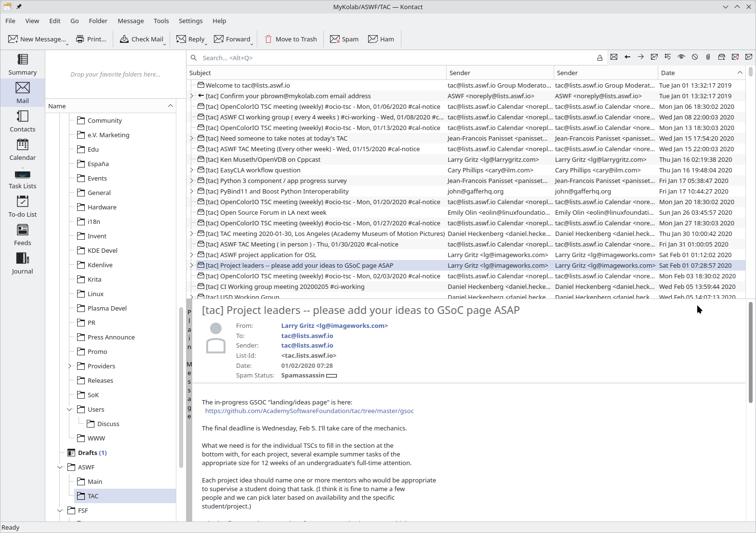Screen dimensions: 756x533
Task: Toggle the attachment quick filter paperclip
Action: [x=708, y=57]
